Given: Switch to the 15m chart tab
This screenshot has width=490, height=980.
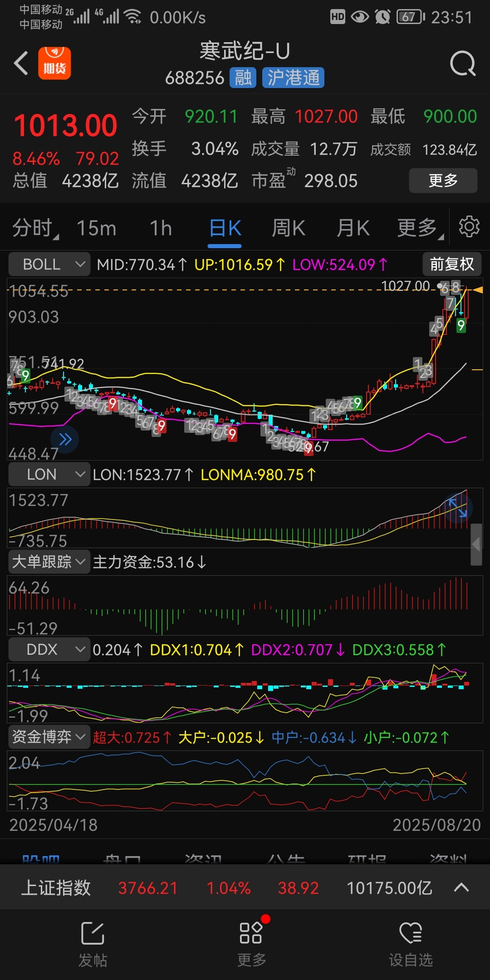Looking at the screenshot, I should coord(96,228).
